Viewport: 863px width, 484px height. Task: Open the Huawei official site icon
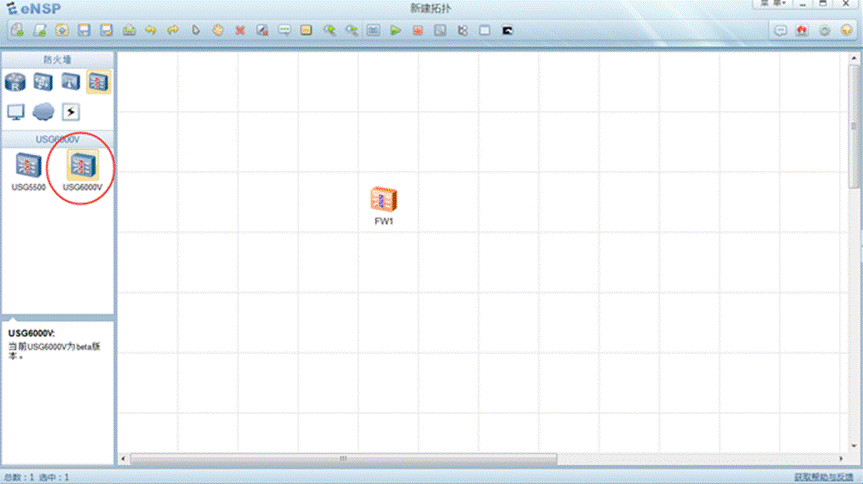[802, 30]
